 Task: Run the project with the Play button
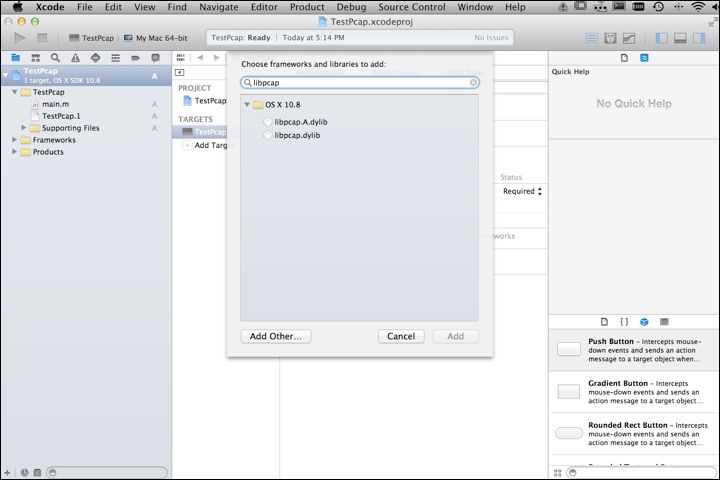click(19, 38)
